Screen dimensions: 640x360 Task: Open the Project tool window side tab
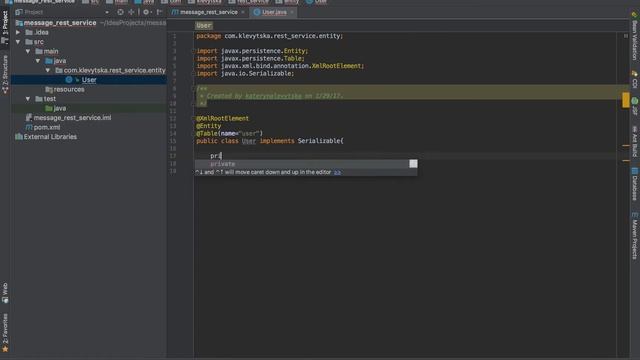5,27
